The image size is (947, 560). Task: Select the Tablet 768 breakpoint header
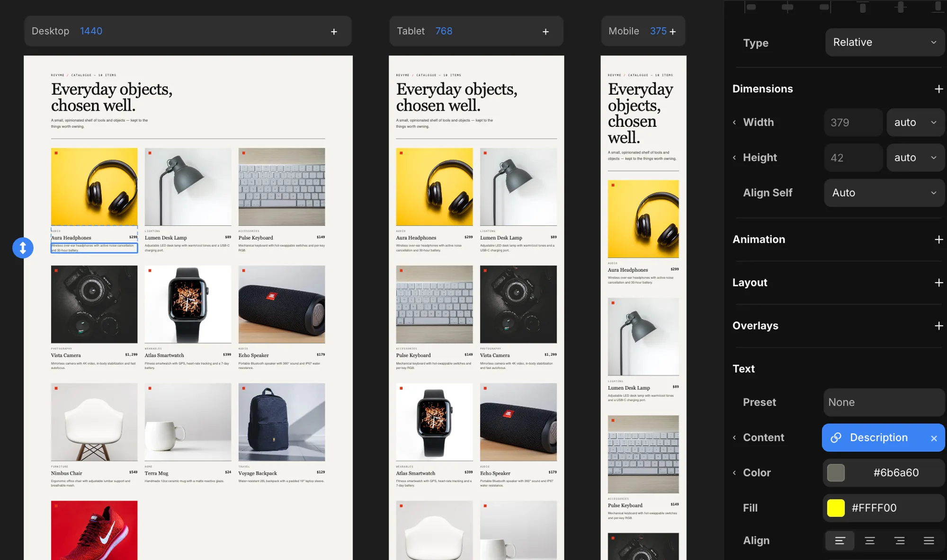pos(476,31)
